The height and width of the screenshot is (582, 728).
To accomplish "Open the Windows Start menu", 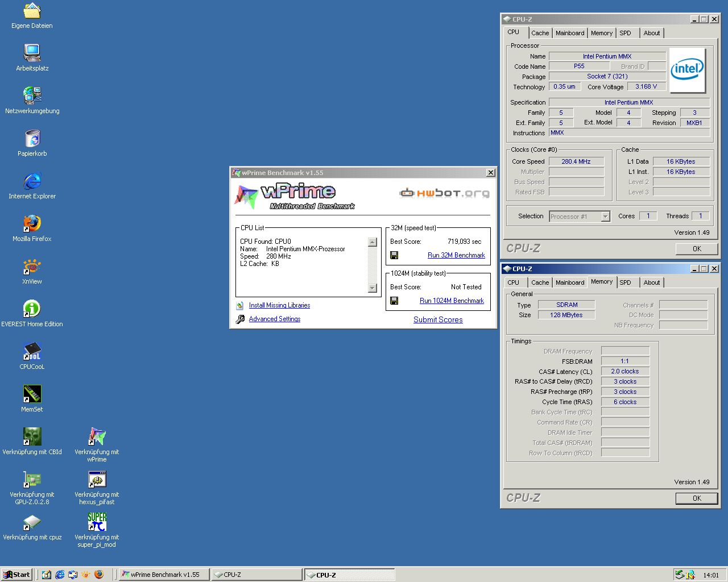I will (16, 575).
